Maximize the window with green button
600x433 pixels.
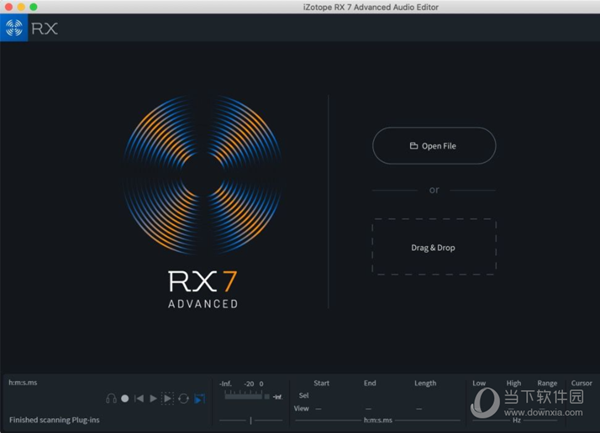(x=34, y=7)
